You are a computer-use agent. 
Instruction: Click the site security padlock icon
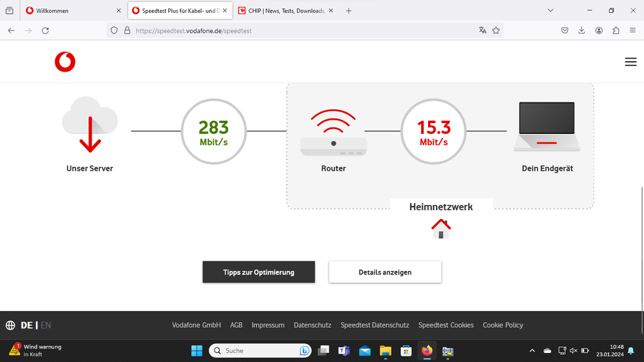pyautogui.click(x=128, y=31)
